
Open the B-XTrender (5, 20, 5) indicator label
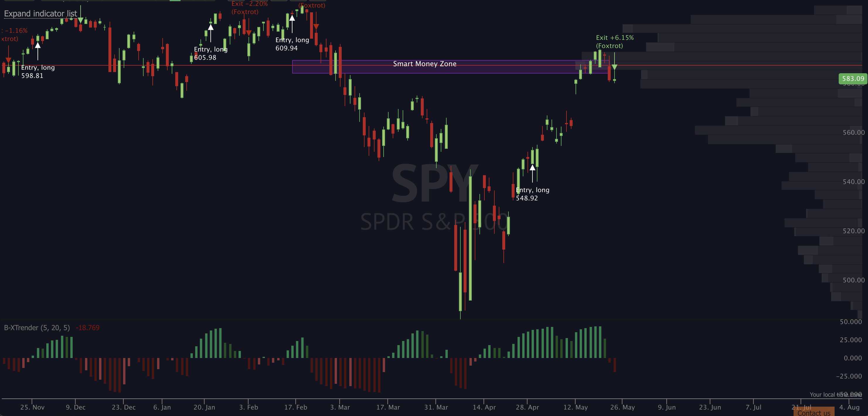point(37,328)
